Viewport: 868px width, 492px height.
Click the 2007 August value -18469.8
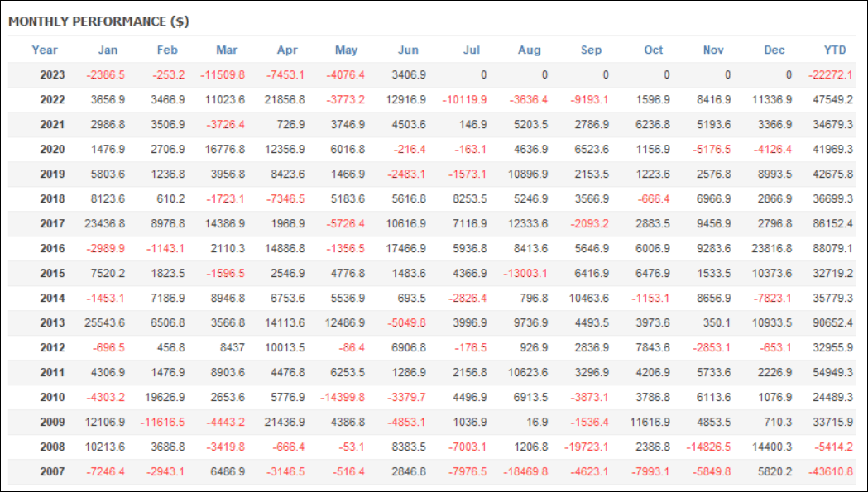[x=525, y=471]
